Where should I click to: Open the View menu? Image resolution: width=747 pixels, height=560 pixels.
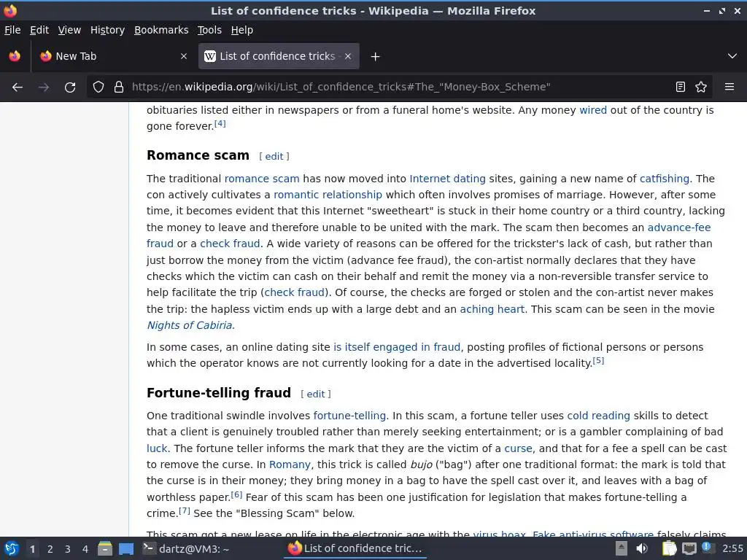(69, 30)
